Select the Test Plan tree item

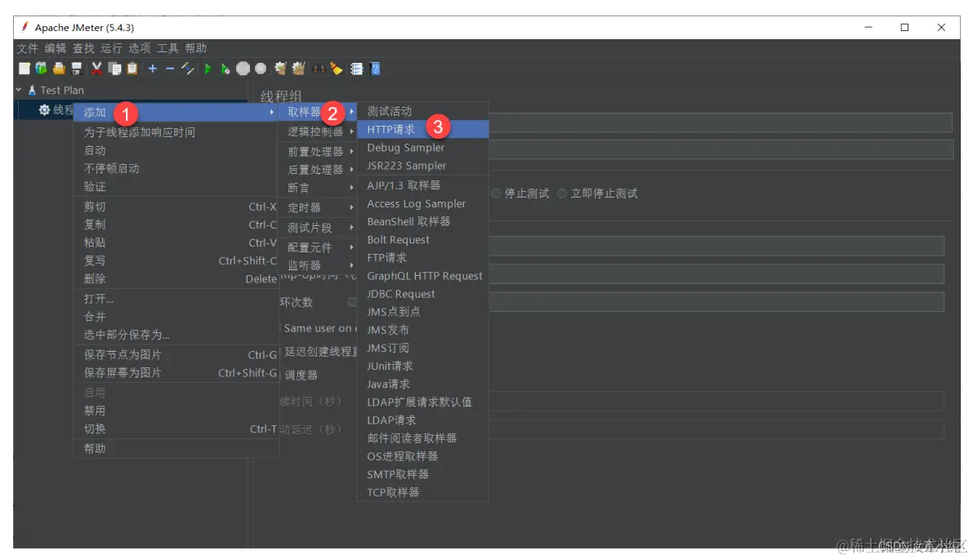tap(62, 91)
